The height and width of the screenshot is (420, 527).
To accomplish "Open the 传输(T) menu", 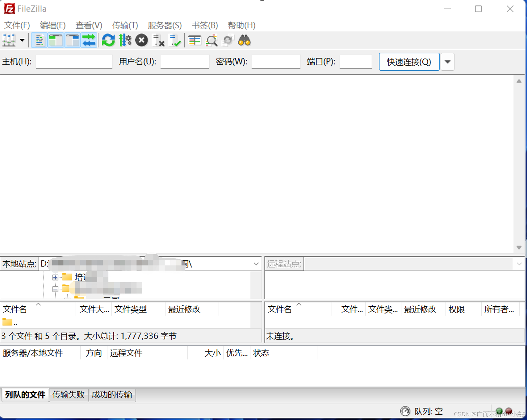I will click(x=125, y=25).
